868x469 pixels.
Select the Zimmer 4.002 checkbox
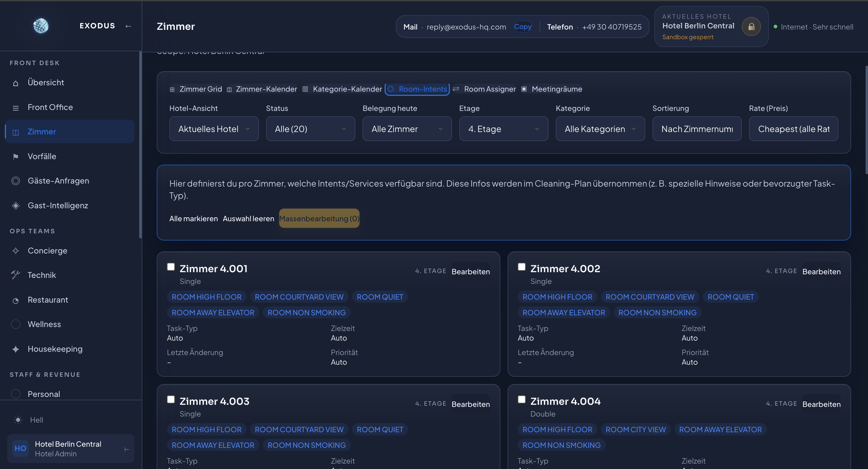[522, 267]
